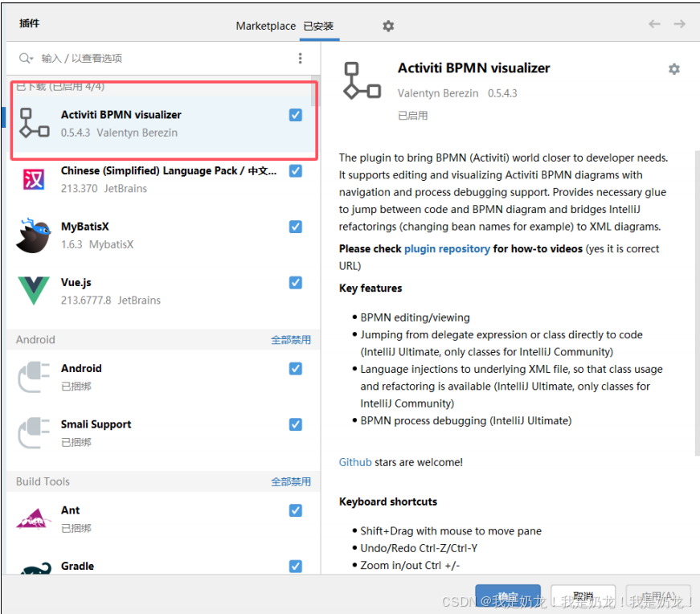700x614 pixels.
Task: Select the Ant plugin name
Action: 71,510
